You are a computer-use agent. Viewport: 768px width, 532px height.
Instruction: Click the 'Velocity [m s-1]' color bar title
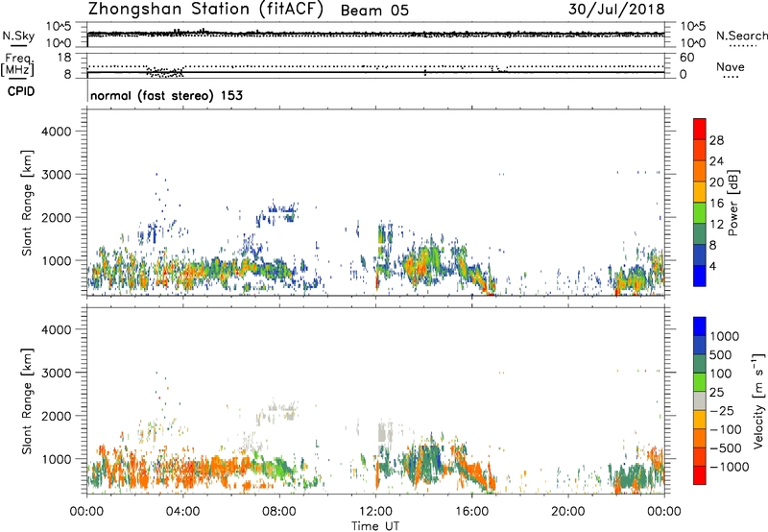pyautogui.click(x=758, y=400)
